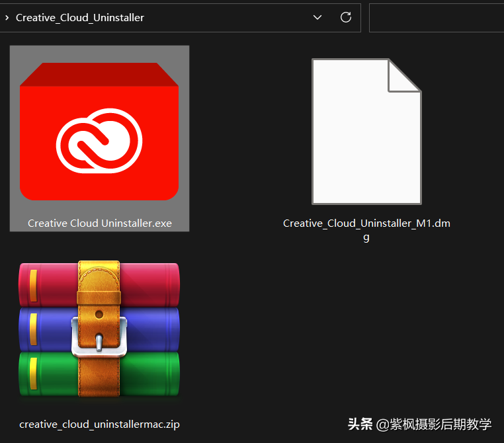Expand the breadcrumb chevron before Creative_Cloud_Uninstaller
Image resolution: width=504 pixels, height=443 pixels.
(7, 18)
